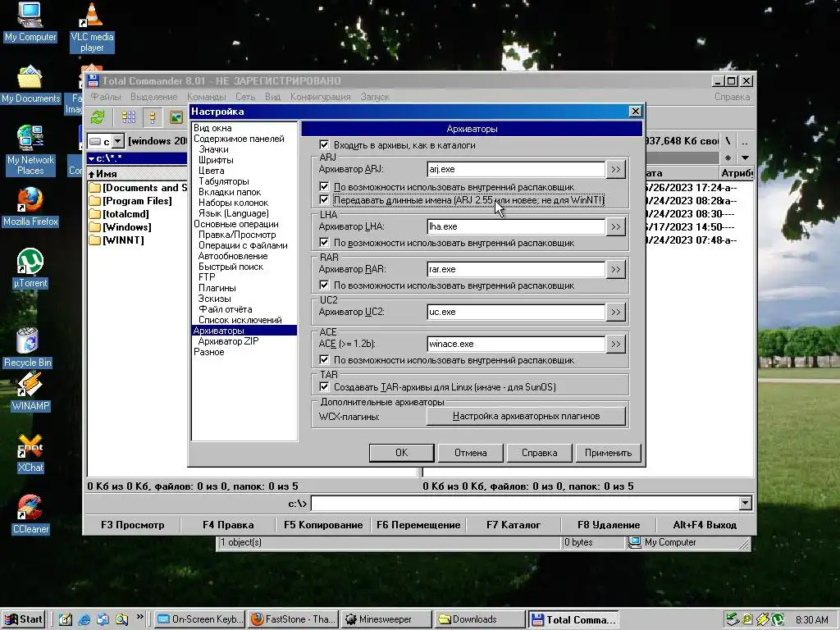Switch to Minesweeper taskbar button
Screen dimensions: 840x630
386,619
